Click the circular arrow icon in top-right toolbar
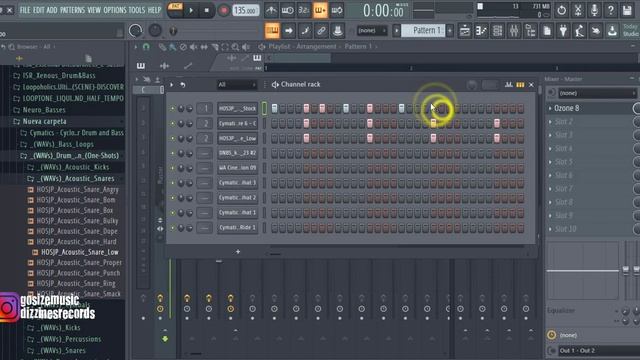Viewport: 640px width, 360px height. [562, 10]
